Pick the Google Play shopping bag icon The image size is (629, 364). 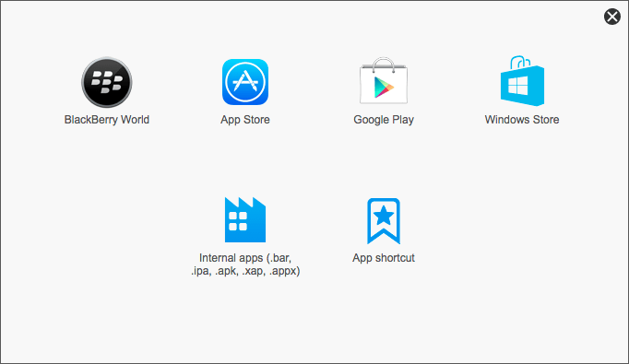[384, 80]
